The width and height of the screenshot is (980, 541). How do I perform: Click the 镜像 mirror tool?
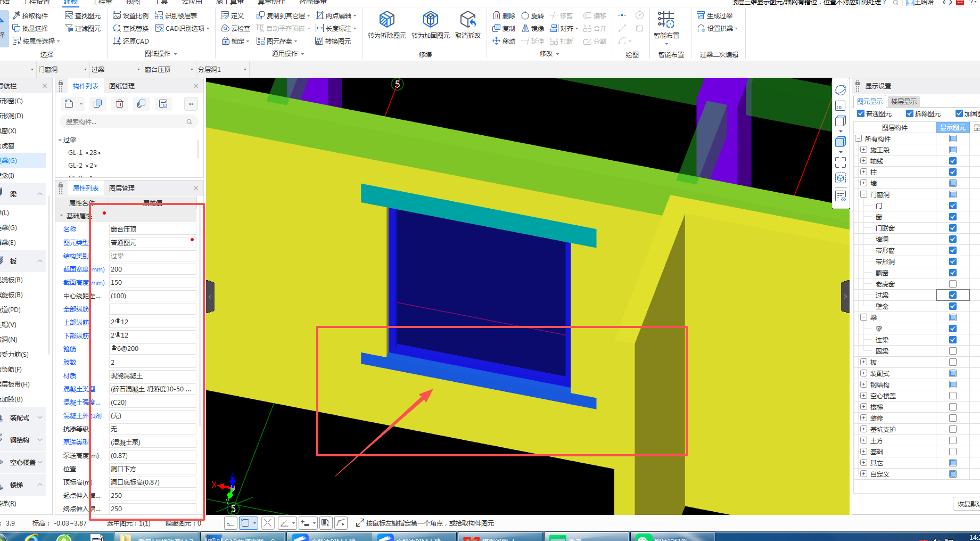533,28
